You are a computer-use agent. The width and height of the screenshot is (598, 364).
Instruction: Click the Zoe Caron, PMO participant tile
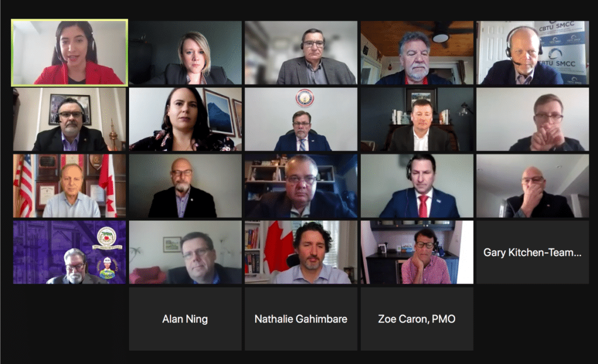pyautogui.click(x=417, y=318)
